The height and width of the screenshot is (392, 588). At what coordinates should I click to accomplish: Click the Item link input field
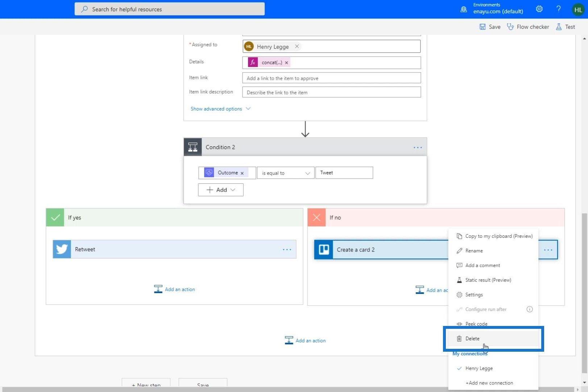point(331,78)
